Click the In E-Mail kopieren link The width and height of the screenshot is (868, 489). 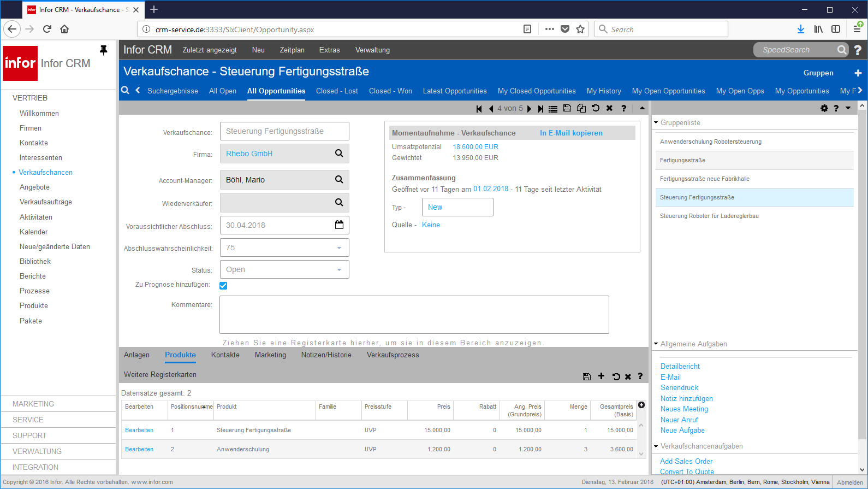pyautogui.click(x=571, y=133)
